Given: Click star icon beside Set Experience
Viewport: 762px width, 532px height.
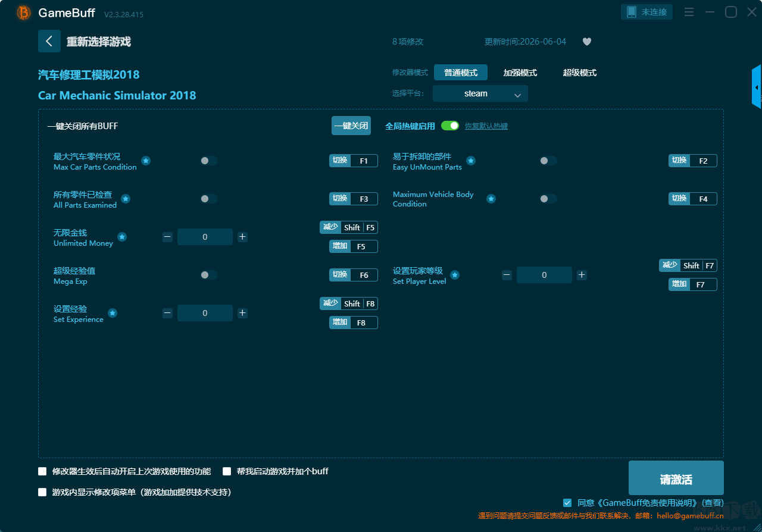Looking at the screenshot, I should (x=113, y=313).
